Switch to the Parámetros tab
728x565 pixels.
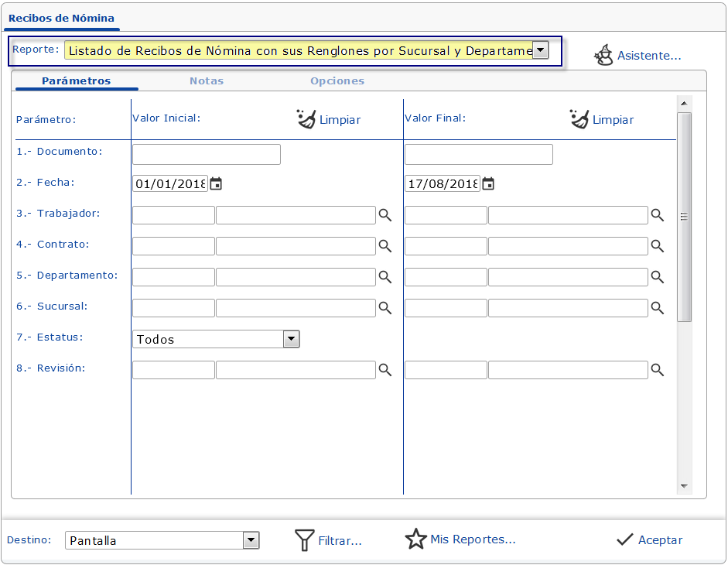tap(77, 80)
